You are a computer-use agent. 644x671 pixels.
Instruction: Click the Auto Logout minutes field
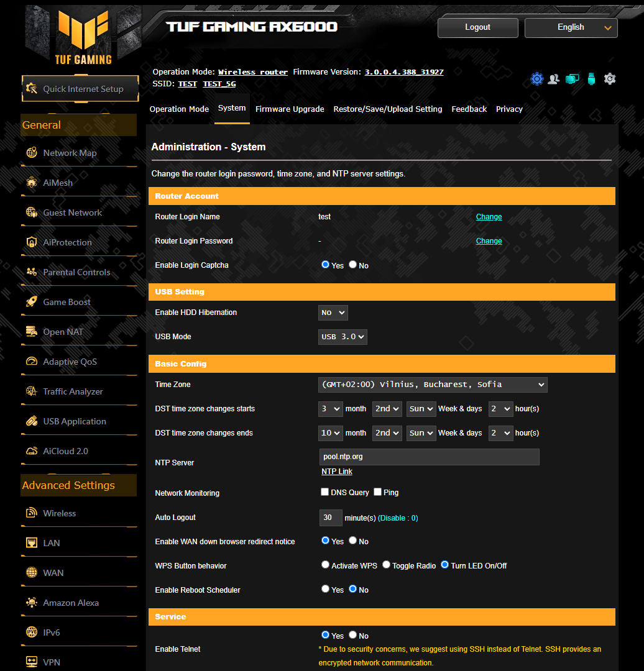331,518
